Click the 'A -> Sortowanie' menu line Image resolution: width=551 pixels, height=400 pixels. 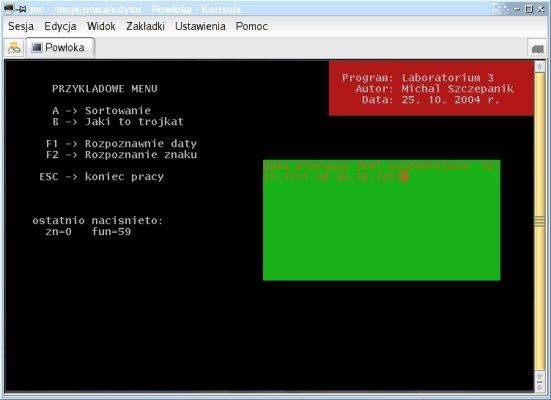point(102,111)
